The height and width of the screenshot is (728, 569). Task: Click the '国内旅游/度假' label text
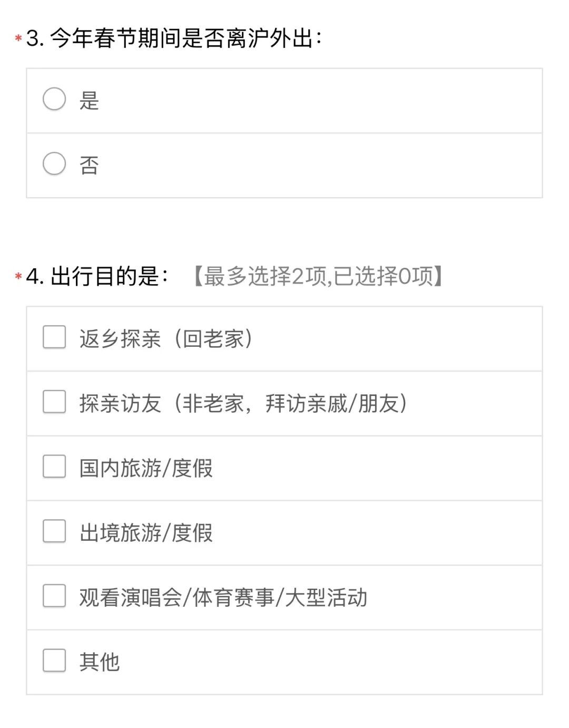click(146, 468)
